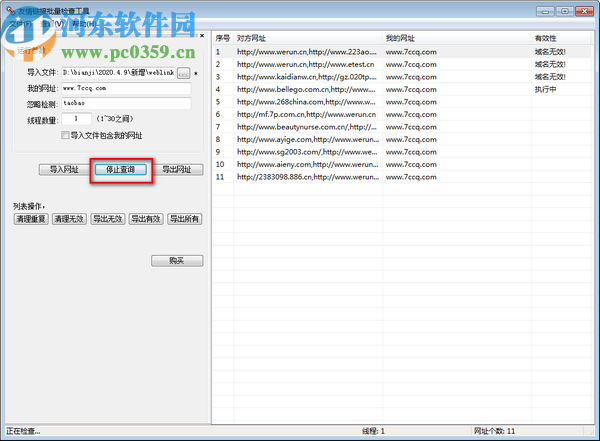Image resolution: width=600 pixels, height=441 pixels.
Task: Click 域名无效! status in row 1
Action: click(550, 52)
